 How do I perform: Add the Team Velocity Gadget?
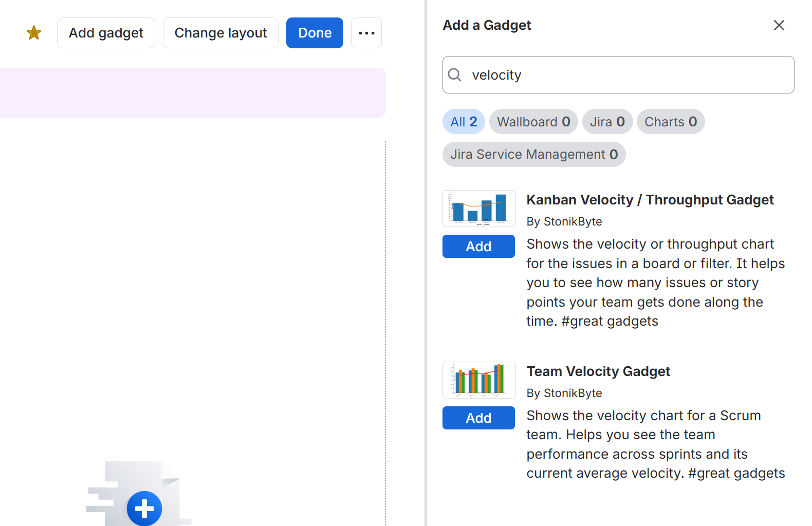tap(478, 418)
